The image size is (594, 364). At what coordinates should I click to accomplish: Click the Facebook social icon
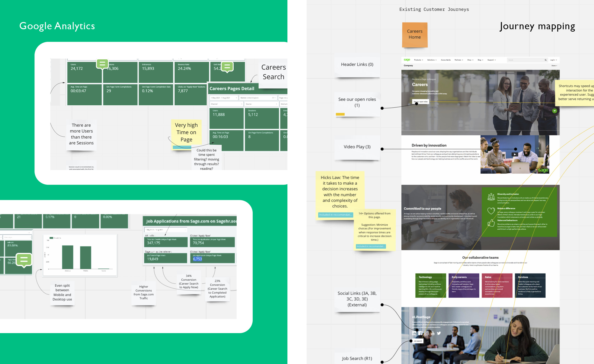point(420,333)
